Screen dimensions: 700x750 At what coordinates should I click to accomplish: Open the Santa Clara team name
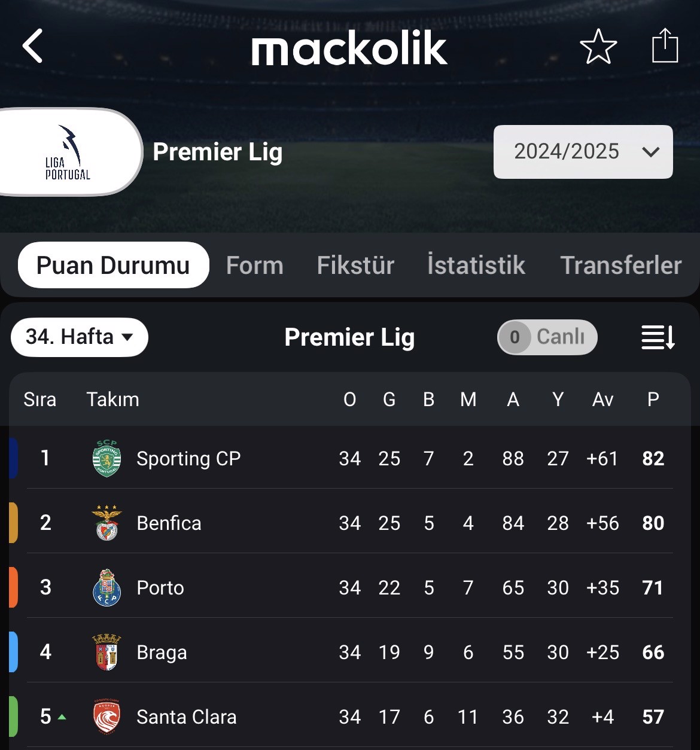click(187, 717)
